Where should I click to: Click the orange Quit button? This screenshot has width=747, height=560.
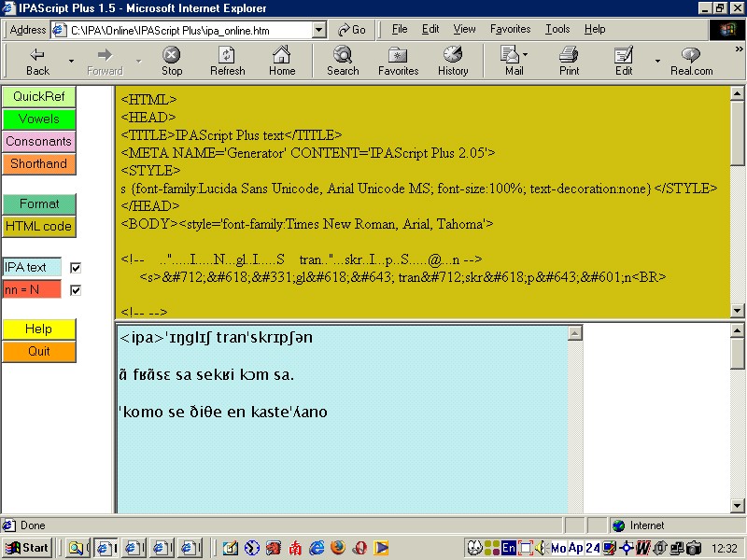[39, 352]
